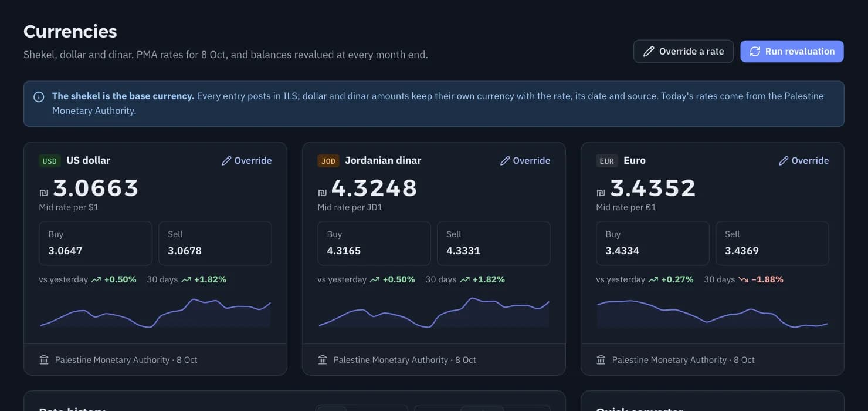
Task: Click the shekel symbol beside 3.4352
Action: 601,193
